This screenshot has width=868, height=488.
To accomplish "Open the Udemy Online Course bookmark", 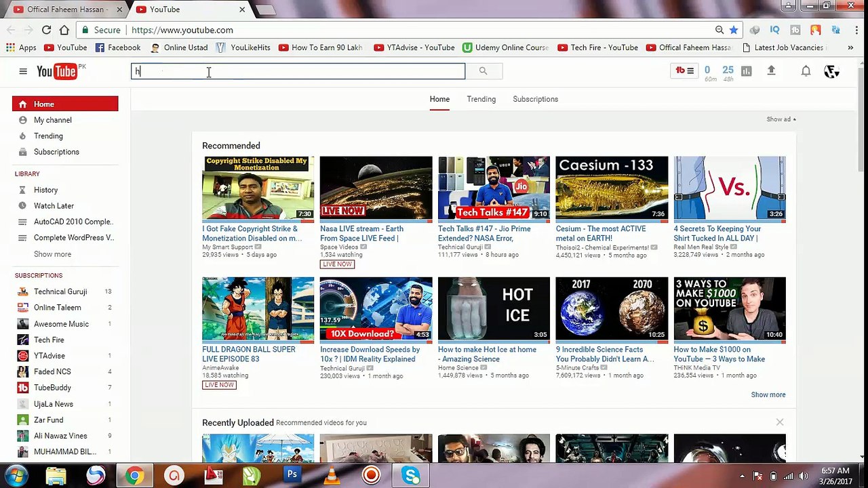I will [x=506, y=47].
